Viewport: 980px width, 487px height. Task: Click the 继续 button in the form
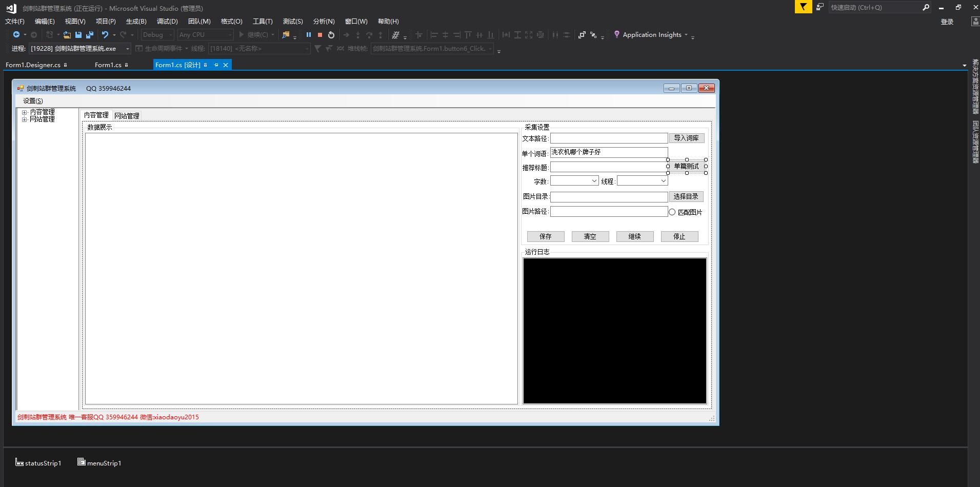coord(635,236)
